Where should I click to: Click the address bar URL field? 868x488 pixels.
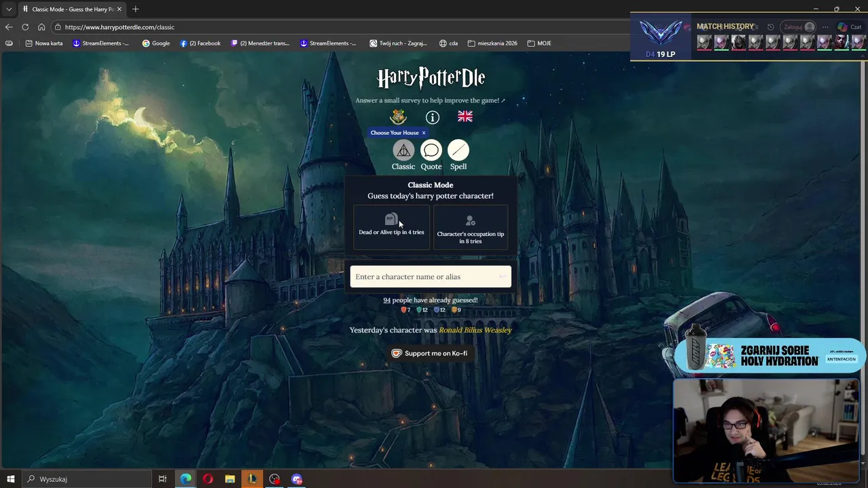pyautogui.click(x=339, y=27)
